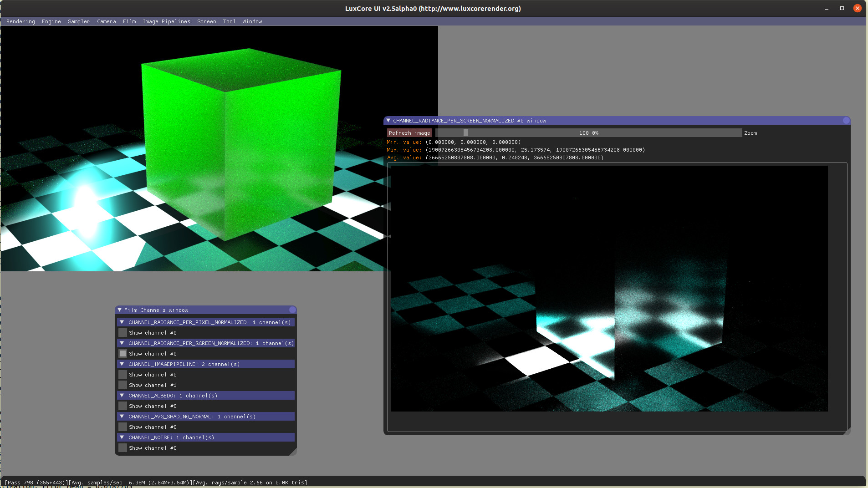Enable Show channel #0 under PER_PIXEL_NORMALIZED
The width and height of the screenshot is (868, 488).
pyautogui.click(x=123, y=333)
